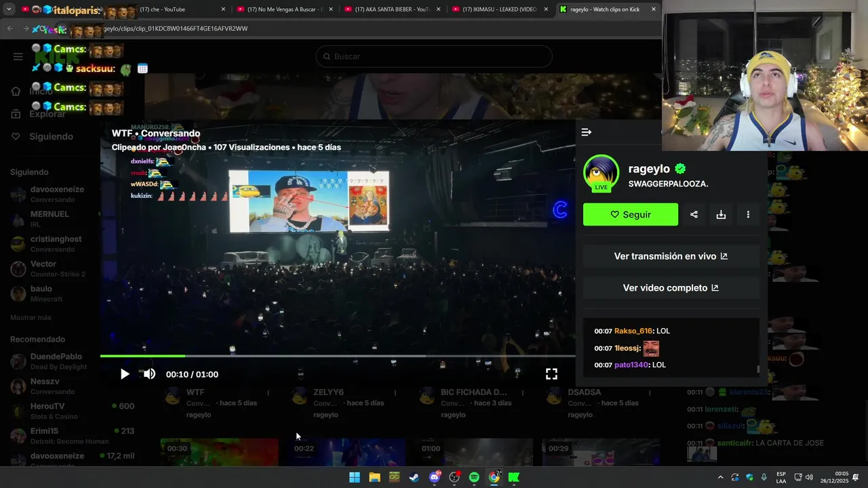Select rageylo Watch clips on Kick tab
Image resolution: width=868 pixels, height=488 pixels.
(x=607, y=9)
